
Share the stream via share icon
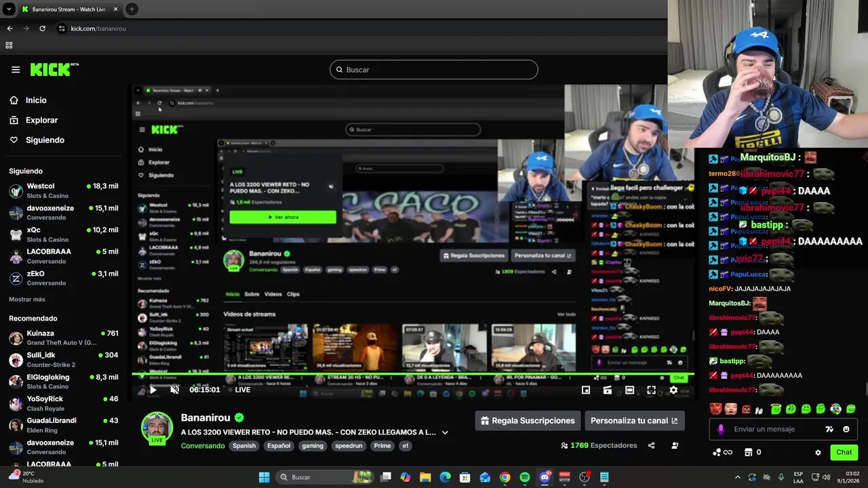click(x=652, y=445)
